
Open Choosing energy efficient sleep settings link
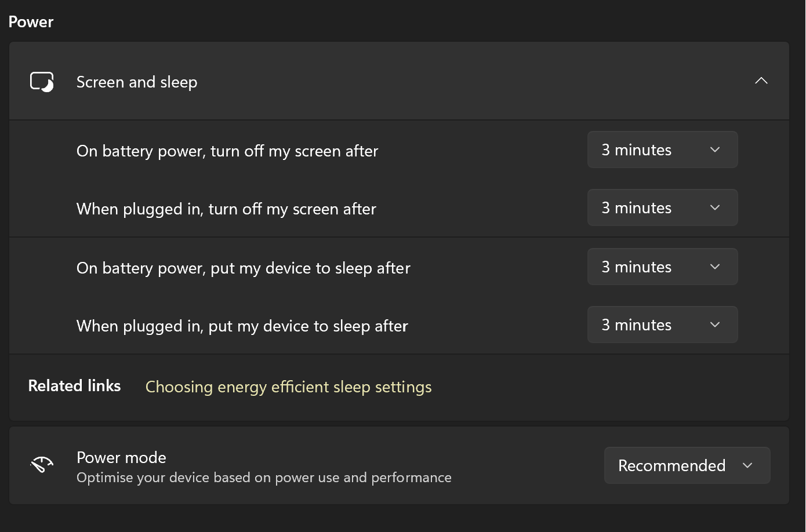[288, 387]
